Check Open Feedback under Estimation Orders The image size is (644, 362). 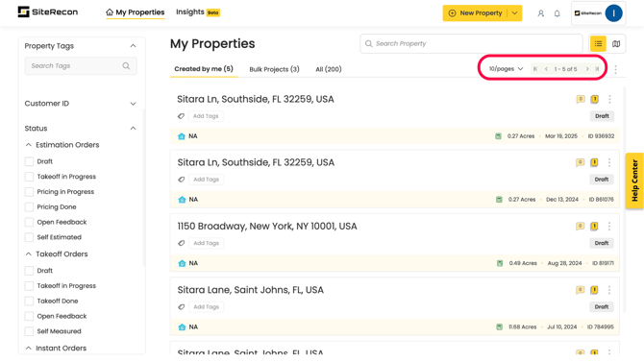tap(29, 222)
